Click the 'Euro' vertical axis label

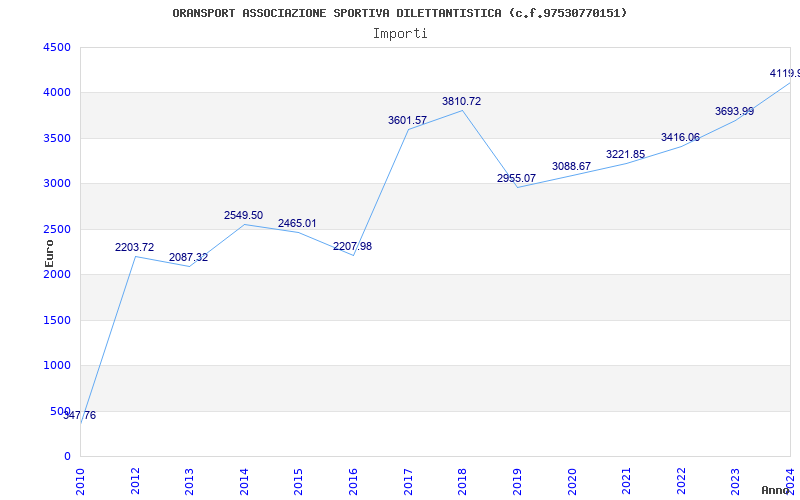click(49, 253)
